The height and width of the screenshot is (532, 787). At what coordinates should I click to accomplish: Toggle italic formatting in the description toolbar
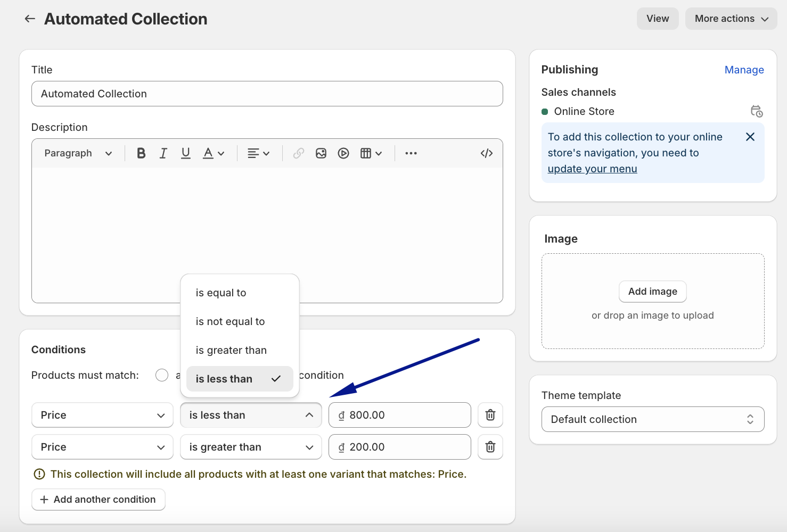click(x=163, y=153)
